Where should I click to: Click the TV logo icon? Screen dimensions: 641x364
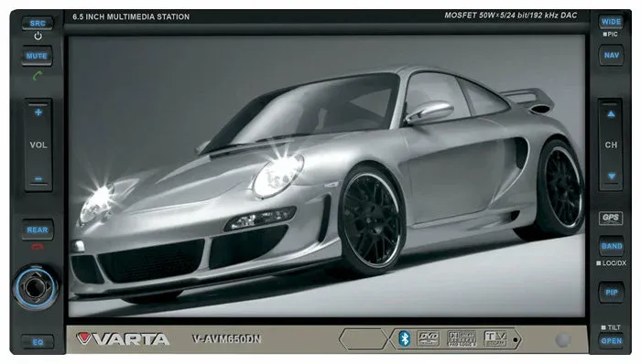496,338
